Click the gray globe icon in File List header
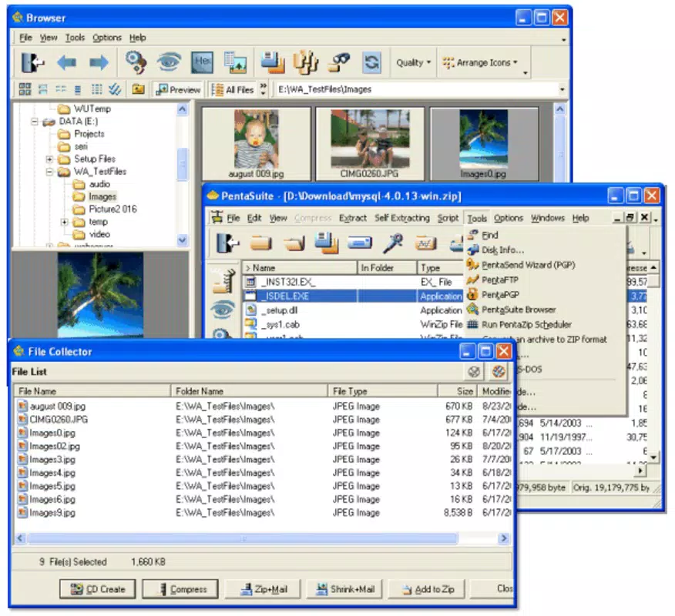675x616 pixels. point(474,372)
